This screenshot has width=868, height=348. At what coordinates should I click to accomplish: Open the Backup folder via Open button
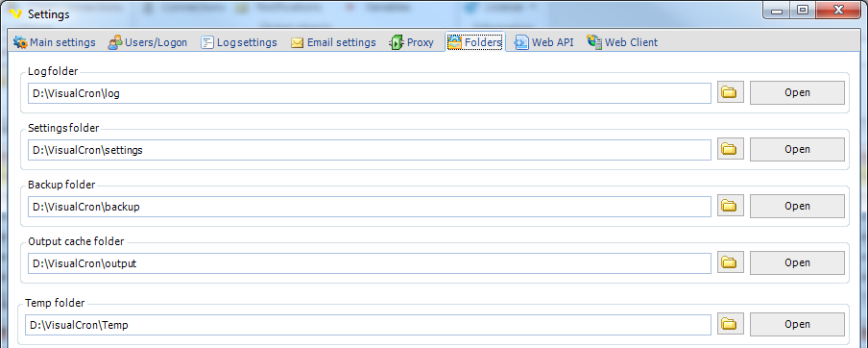coord(797,206)
